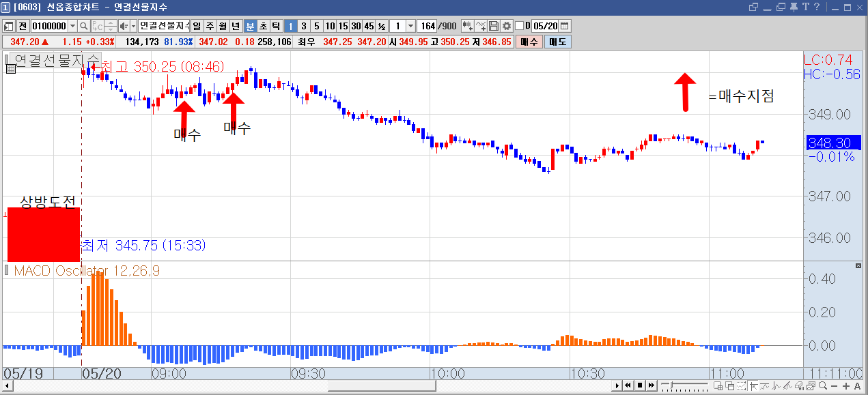This screenshot has width=868, height=395.
Task: Click the stop replay button
Action: 640,386
